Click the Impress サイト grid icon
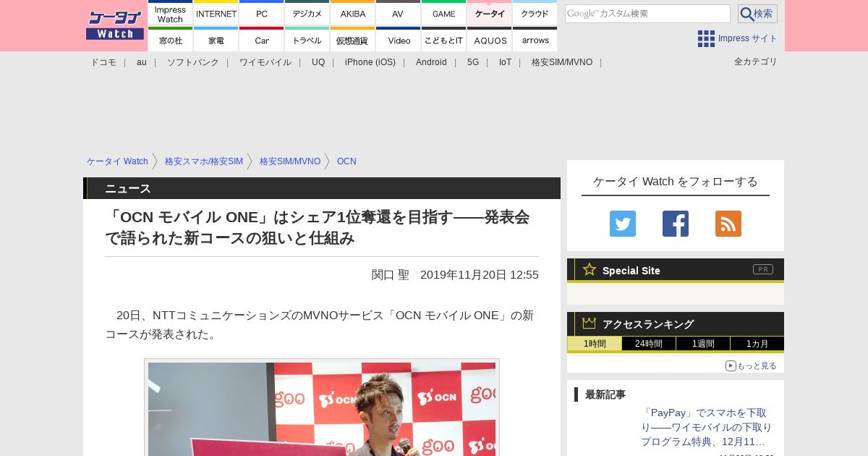Viewport: 868px width, 456px height. 706,38
